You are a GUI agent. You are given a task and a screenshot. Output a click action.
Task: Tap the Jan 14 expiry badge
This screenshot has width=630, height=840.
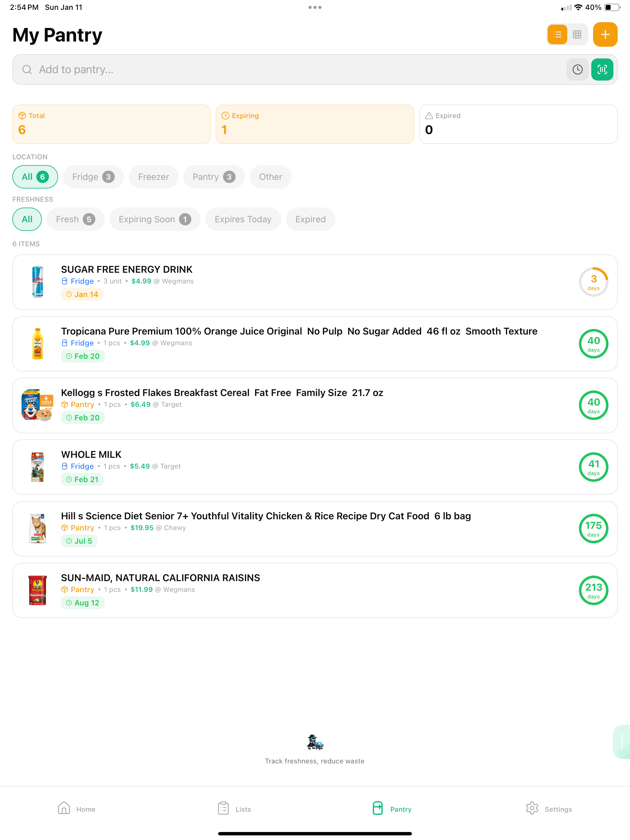click(82, 295)
